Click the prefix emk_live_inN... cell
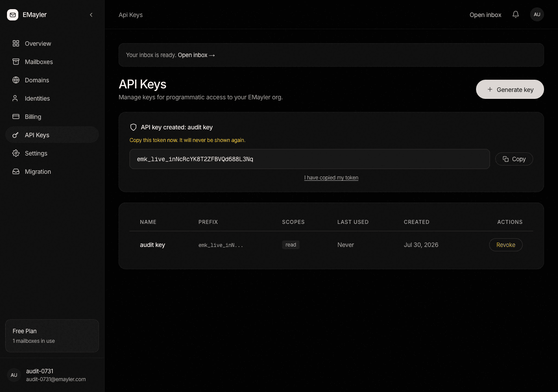558x392 pixels. pos(221,245)
